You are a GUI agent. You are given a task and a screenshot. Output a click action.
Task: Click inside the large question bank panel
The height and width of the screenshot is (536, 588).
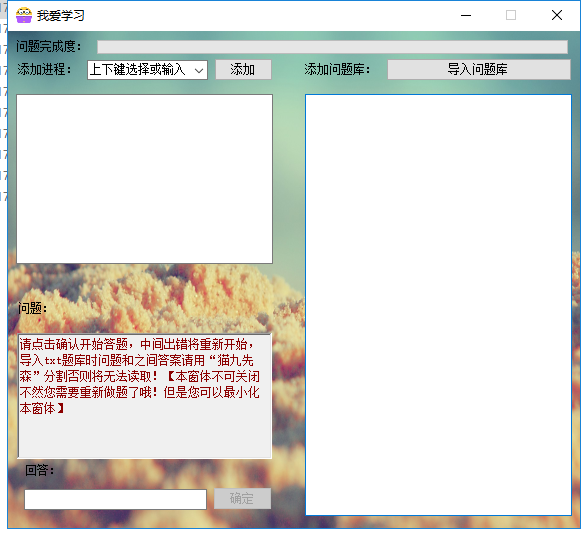coord(438,305)
